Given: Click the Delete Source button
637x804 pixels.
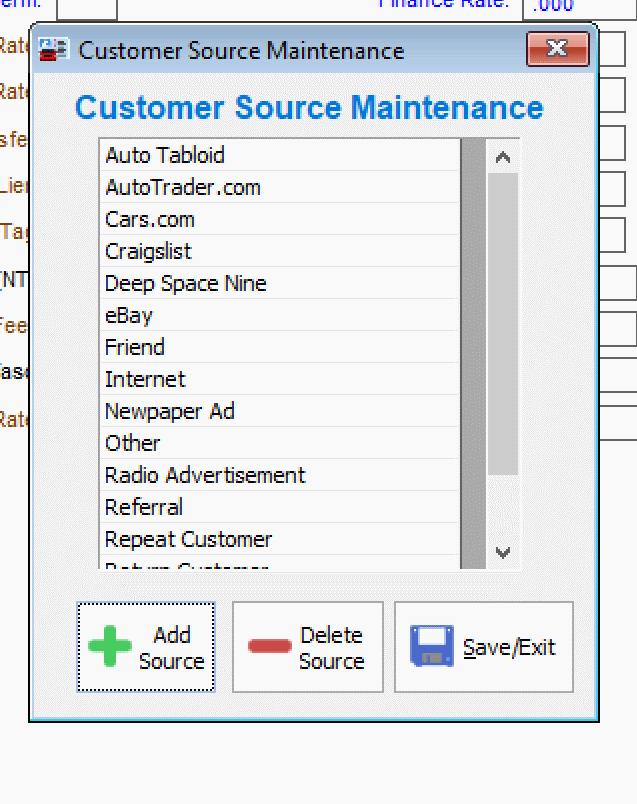Looking at the screenshot, I should 308,647.
